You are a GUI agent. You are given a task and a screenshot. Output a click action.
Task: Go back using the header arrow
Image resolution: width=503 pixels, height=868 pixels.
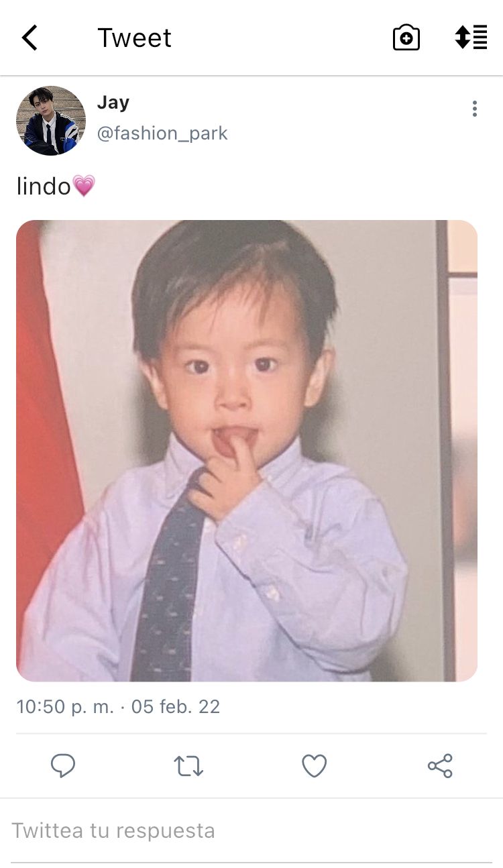tap(30, 38)
